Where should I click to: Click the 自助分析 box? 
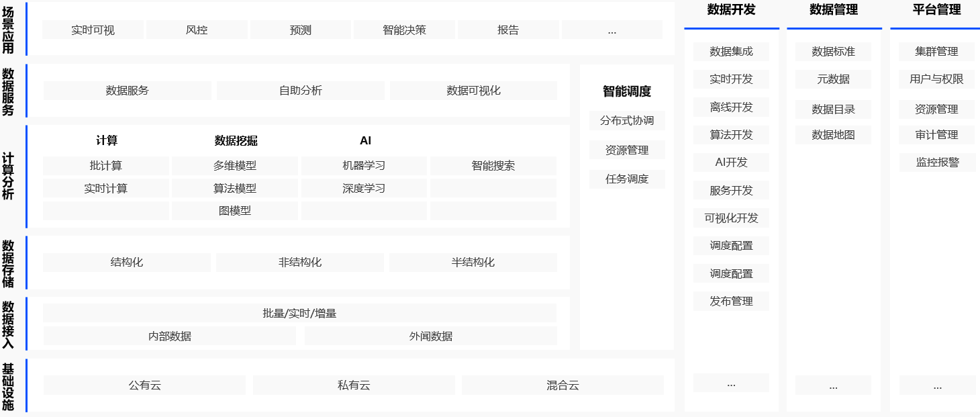pos(300,91)
